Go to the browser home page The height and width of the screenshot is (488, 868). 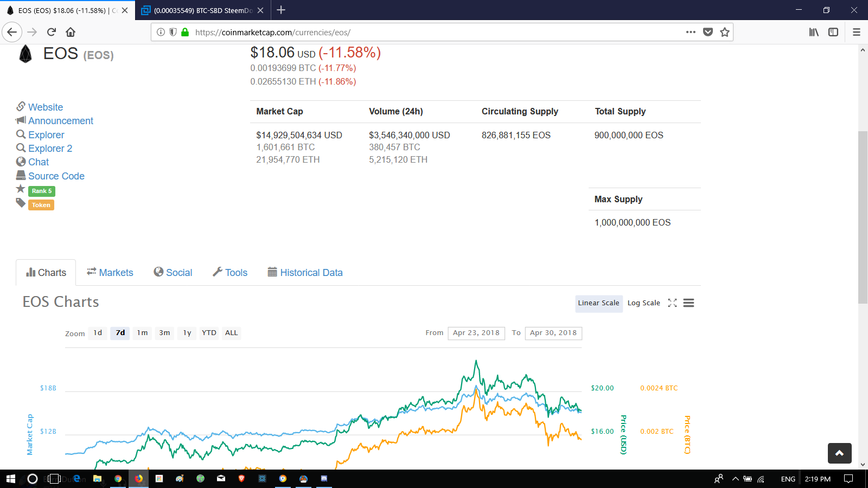[x=71, y=32]
